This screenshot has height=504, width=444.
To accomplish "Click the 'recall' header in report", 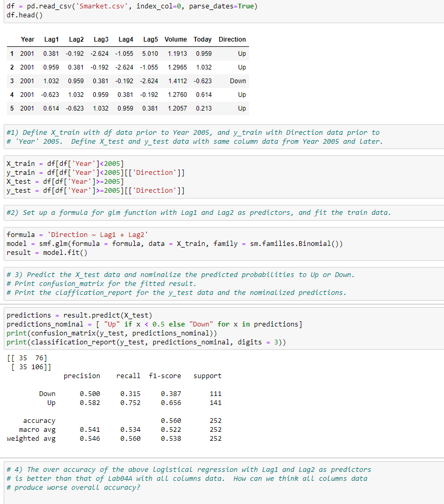I will (x=129, y=376).
